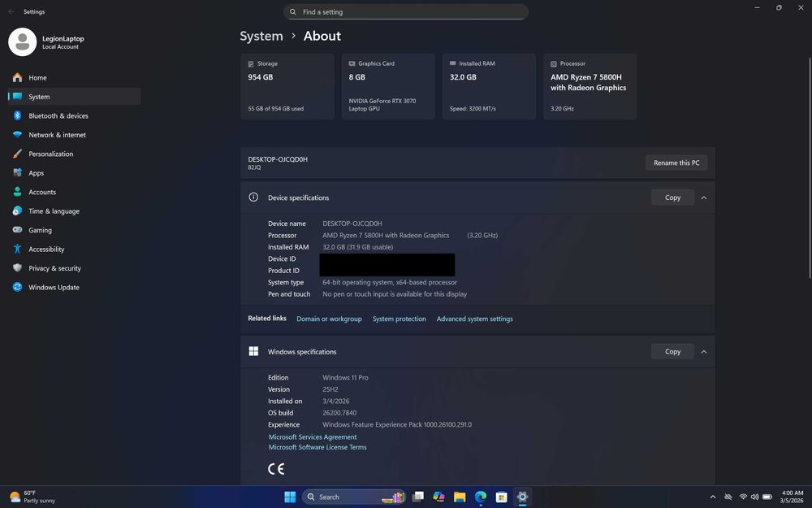The height and width of the screenshot is (508, 812).
Task: Open Network & internet settings
Action: click(74, 135)
